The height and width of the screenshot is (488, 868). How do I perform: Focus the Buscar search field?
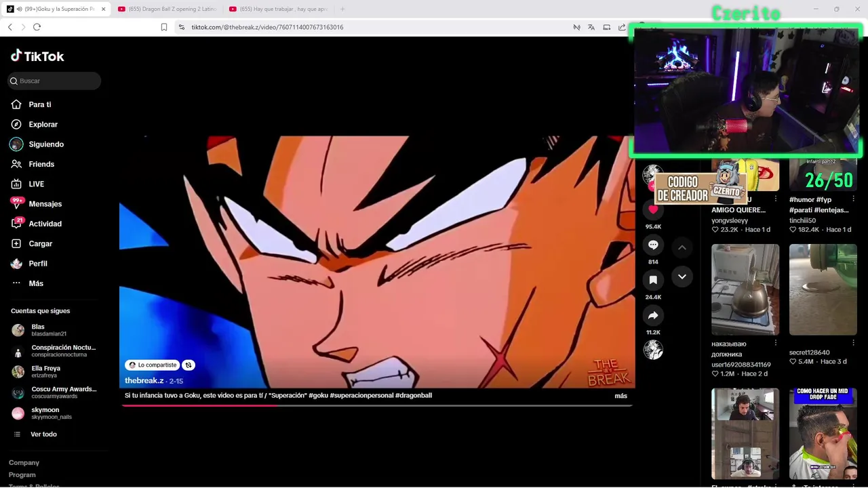54,81
